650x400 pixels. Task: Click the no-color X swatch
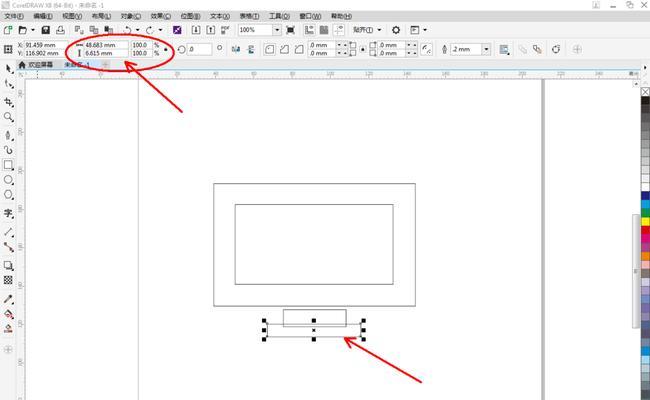(x=645, y=92)
